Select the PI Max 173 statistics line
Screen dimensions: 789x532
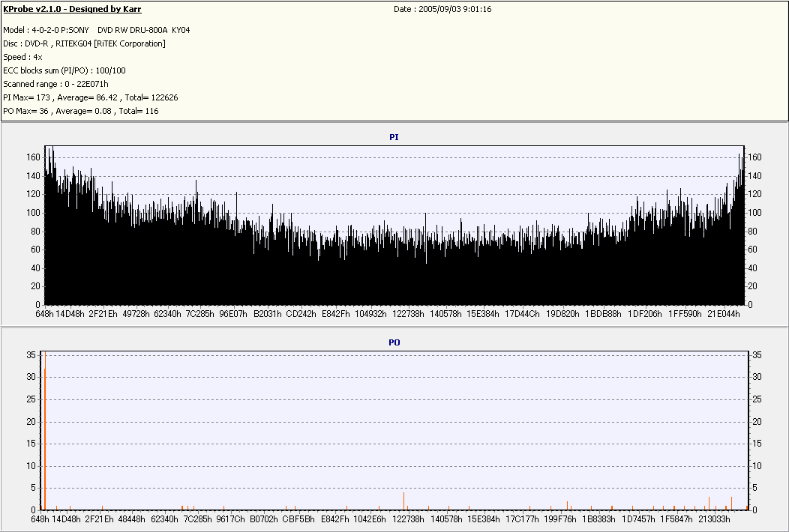[91, 97]
